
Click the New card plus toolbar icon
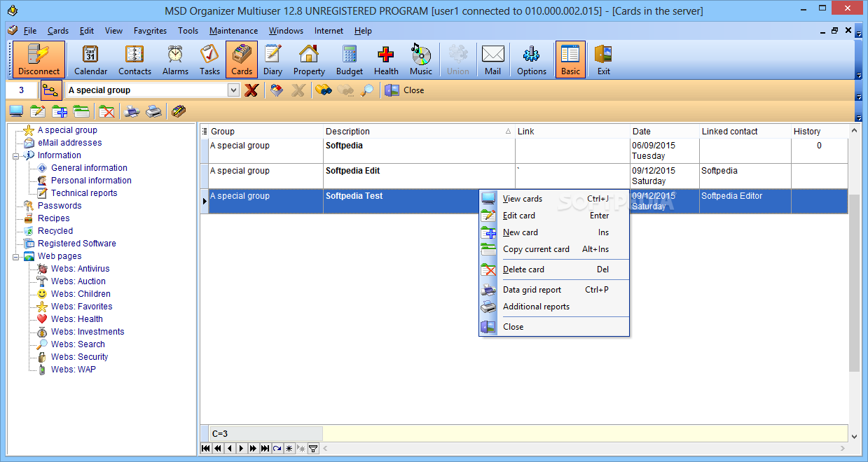60,111
